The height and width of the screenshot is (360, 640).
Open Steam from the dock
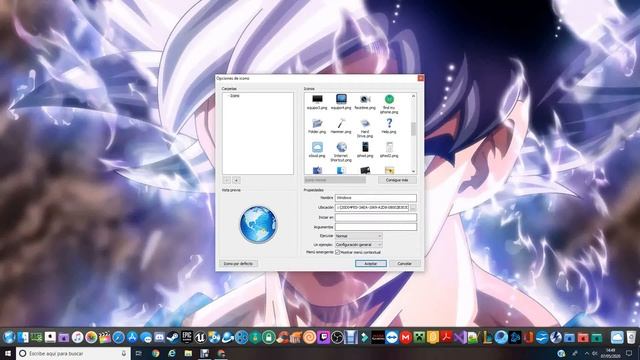pos(173,337)
